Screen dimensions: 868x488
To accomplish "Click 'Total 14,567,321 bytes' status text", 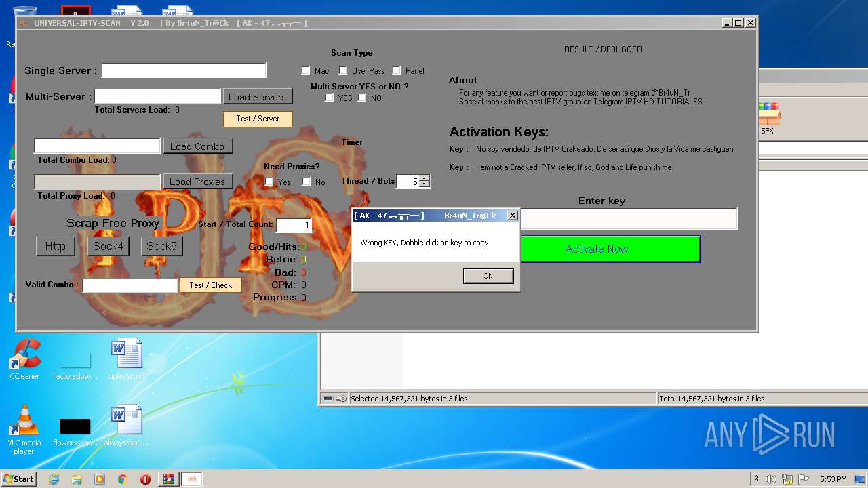I will (712, 399).
